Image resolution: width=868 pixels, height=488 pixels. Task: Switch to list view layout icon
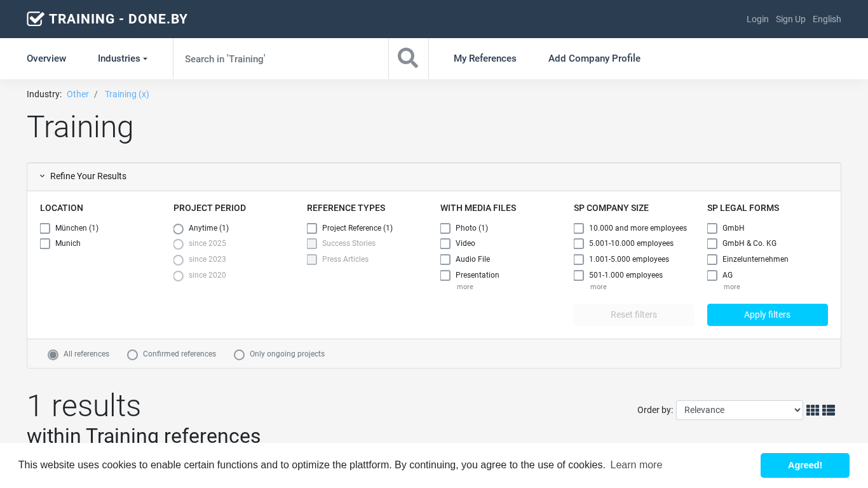point(828,410)
